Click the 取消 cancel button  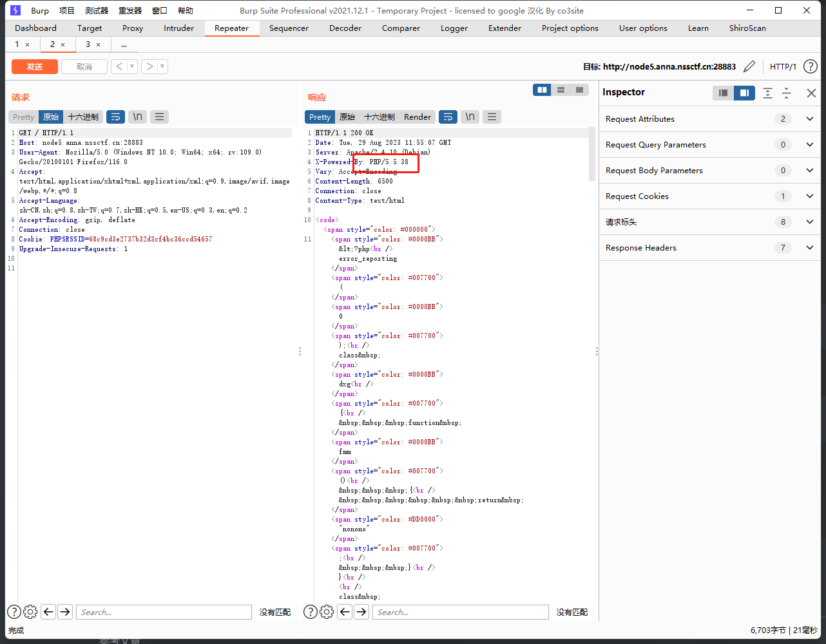(x=84, y=66)
